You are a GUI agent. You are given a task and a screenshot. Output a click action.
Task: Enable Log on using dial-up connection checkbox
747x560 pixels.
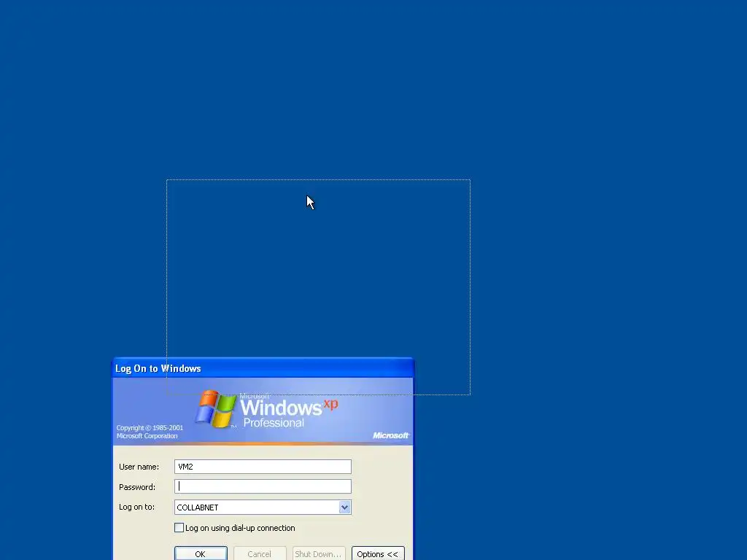tap(179, 528)
